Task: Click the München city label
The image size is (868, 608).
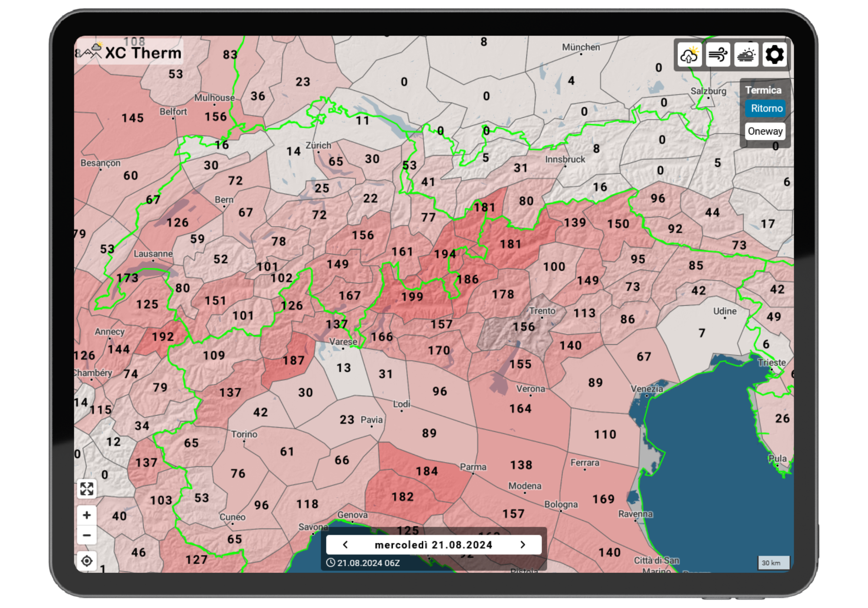Action: point(581,47)
